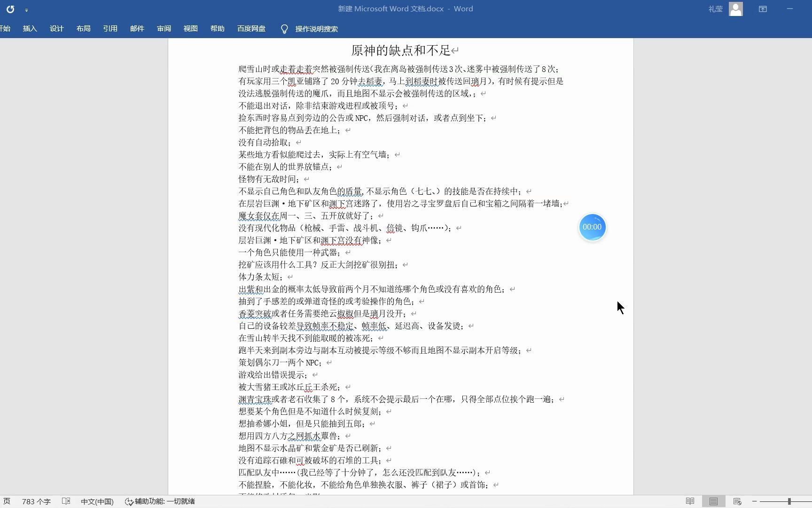
Task: Open accessibility checker 辅助功能: 一切就绪
Action: point(160,501)
